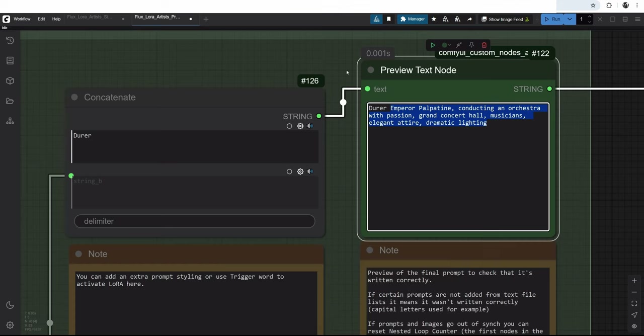
Task: Collapse the Concatenate node
Action: click(x=74, y=97)
